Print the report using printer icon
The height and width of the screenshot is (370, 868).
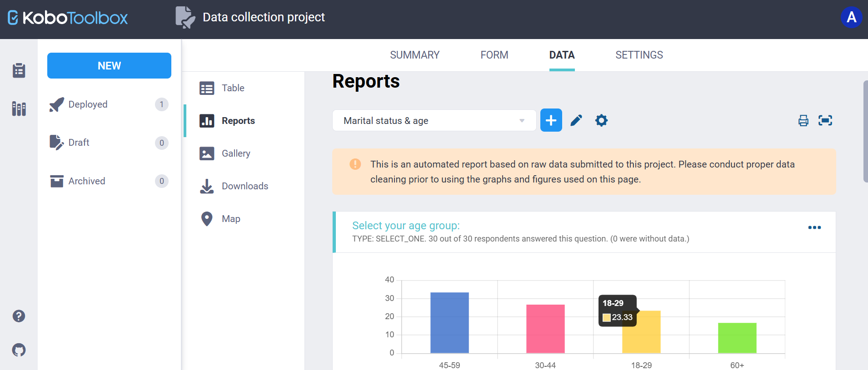click(803, 120)
